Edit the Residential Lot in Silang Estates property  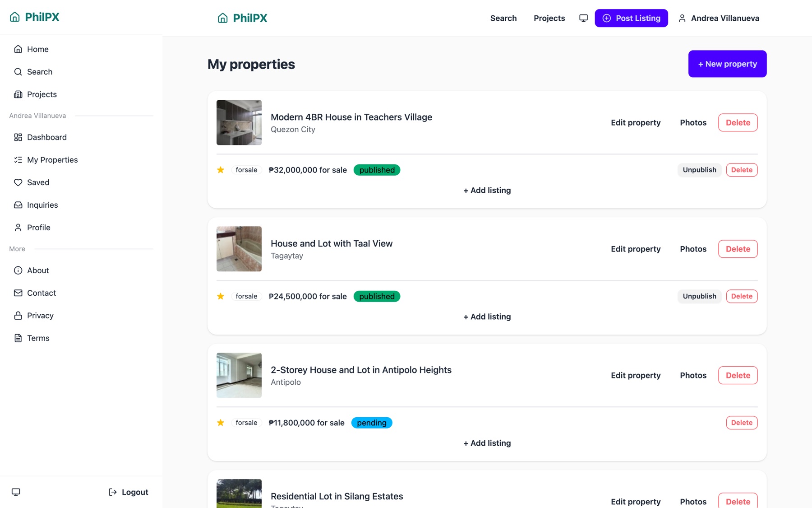click(636, 501)
